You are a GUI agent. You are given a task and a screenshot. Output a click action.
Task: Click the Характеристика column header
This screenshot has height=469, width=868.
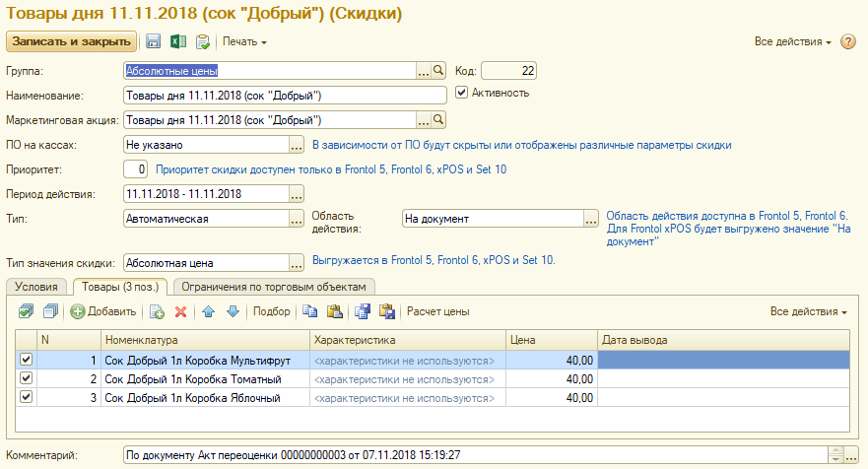(x=408, y=340)
